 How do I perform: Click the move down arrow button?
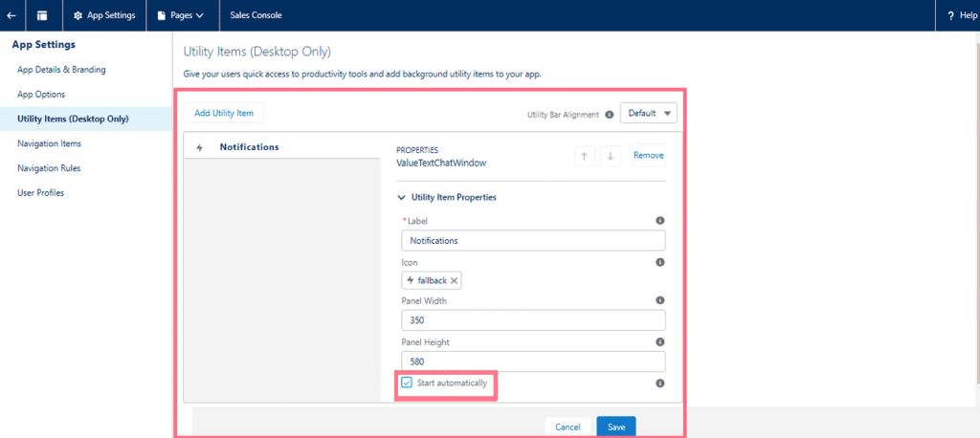(x=611, y=156)
